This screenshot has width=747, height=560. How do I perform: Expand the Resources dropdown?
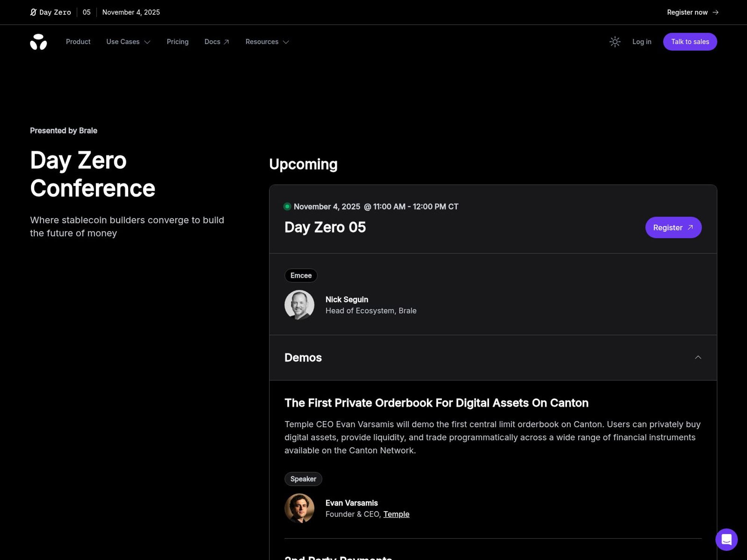267,42
